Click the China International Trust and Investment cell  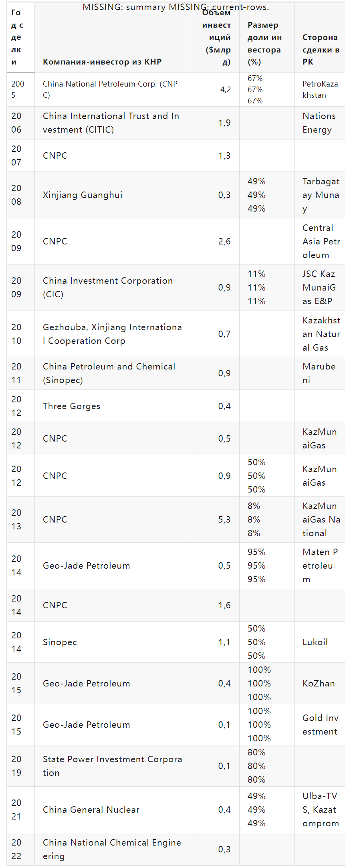(x=111, y=123)
